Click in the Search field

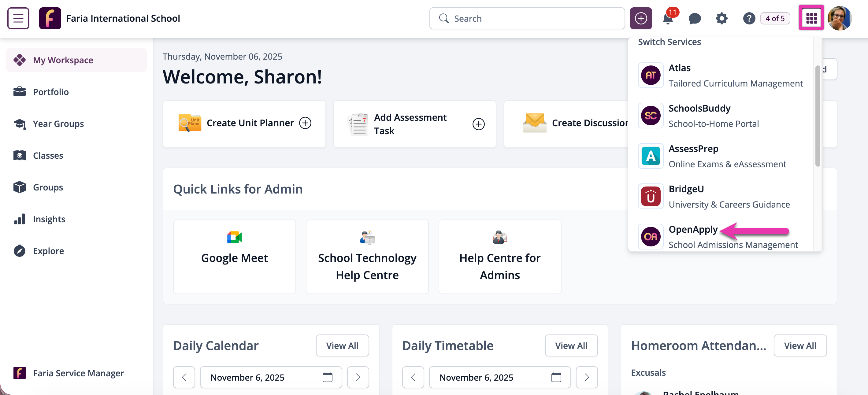coord(532,19)
